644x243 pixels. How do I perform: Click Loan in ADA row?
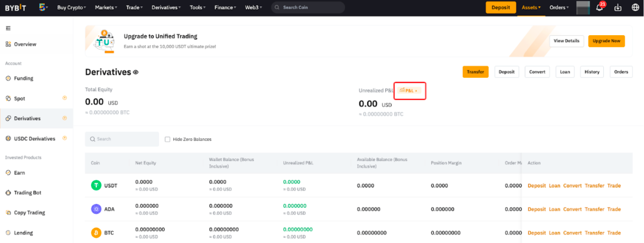(x=555, y=209)
